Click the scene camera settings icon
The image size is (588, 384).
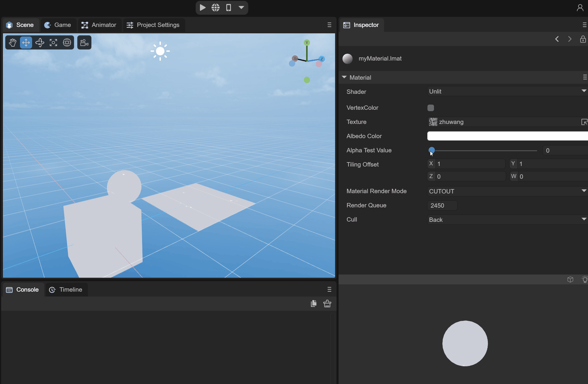tap(84, 43)
